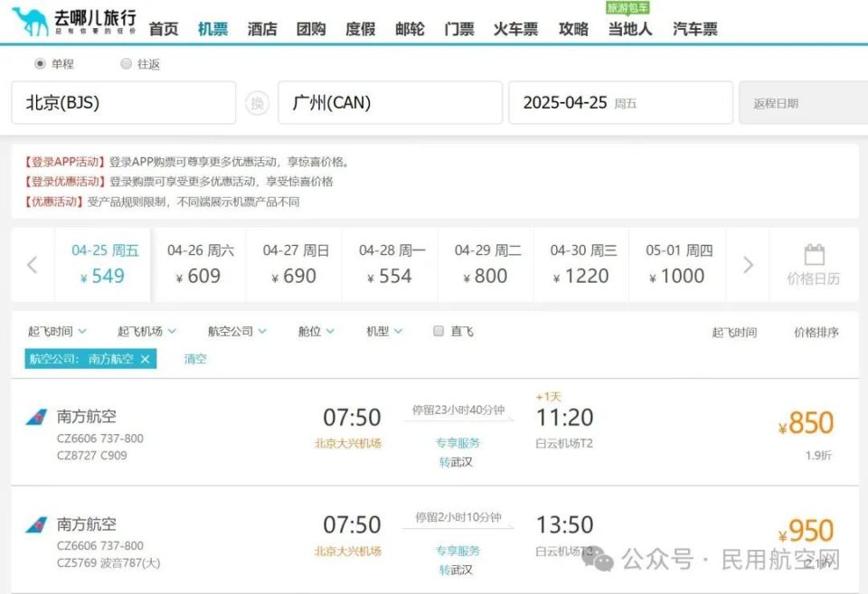Sort results by 起飞时间 on right
Screen dimensions: 868x594
click(734, 332)
